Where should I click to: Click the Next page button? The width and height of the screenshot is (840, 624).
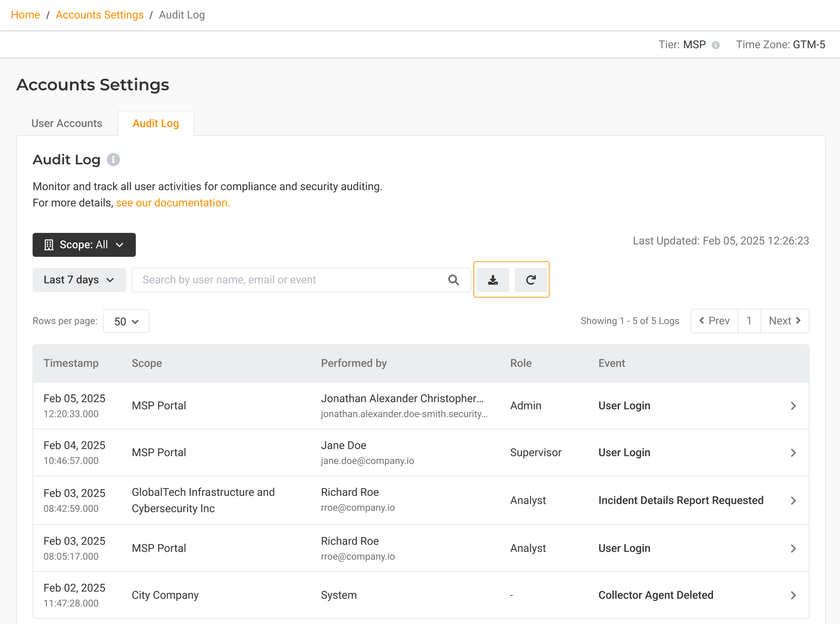(784, 321)
